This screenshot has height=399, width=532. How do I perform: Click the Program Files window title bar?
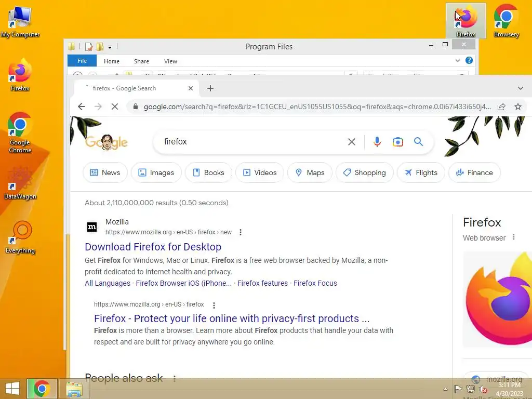[269, 46]
